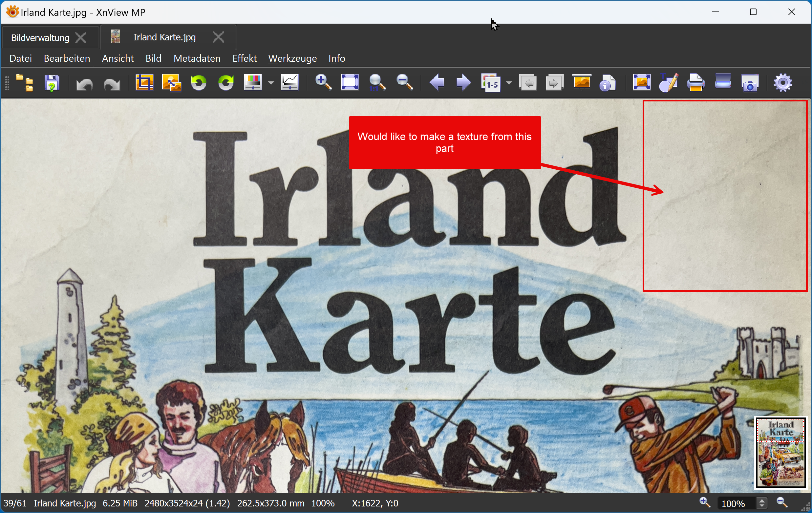Adjust the 100% zoom stepper arrows
Screen dimensions: 812x513
pos(762,503)
